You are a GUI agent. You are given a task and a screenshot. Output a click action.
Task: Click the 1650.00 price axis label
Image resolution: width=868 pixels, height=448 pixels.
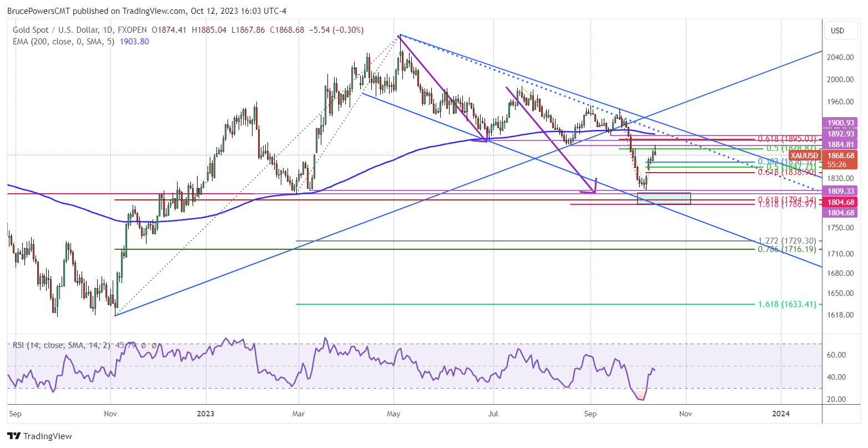(x=841, y=293)
